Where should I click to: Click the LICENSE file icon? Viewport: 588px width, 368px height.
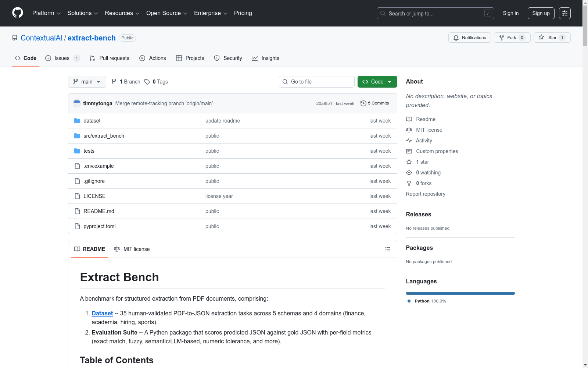pos(77,196)
